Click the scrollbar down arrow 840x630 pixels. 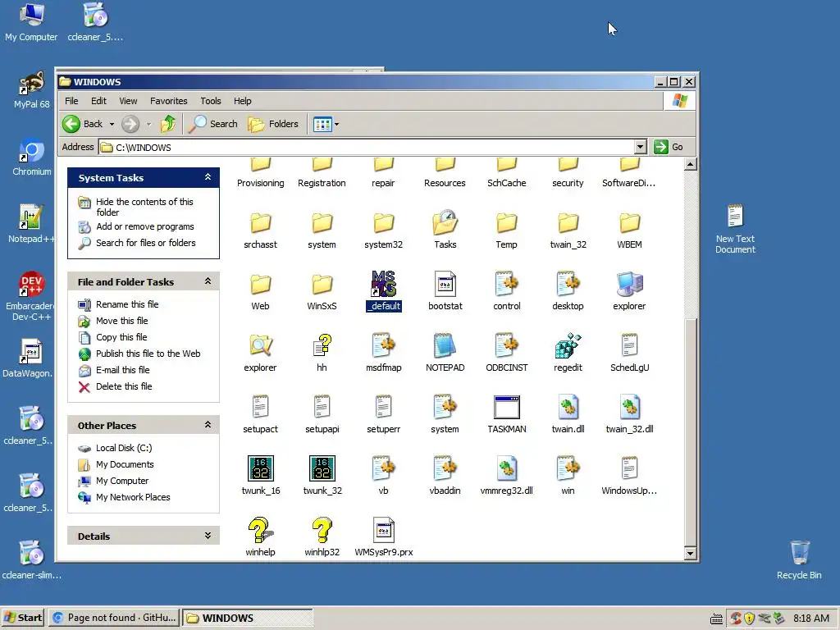691,554
